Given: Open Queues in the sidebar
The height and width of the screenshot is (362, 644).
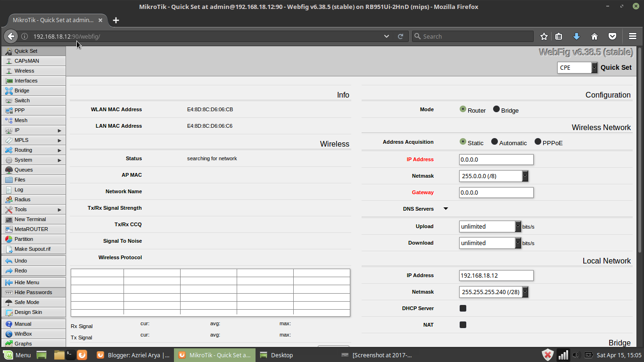Looking at the screenshot, I should 33,170.
